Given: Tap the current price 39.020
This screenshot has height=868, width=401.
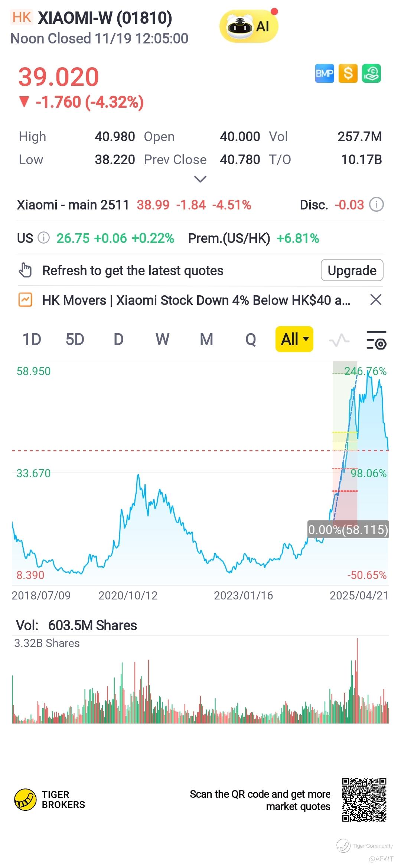Looking at the screenshot, I should [59, 77].
